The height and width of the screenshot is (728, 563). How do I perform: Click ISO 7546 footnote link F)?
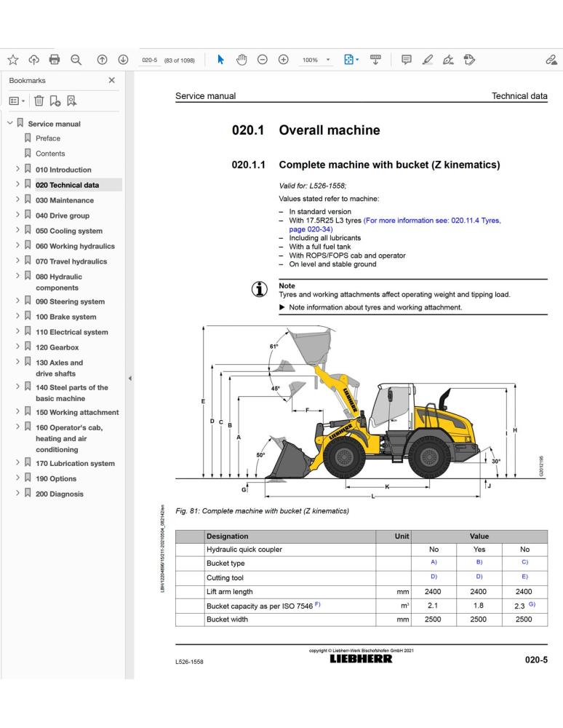317,604
